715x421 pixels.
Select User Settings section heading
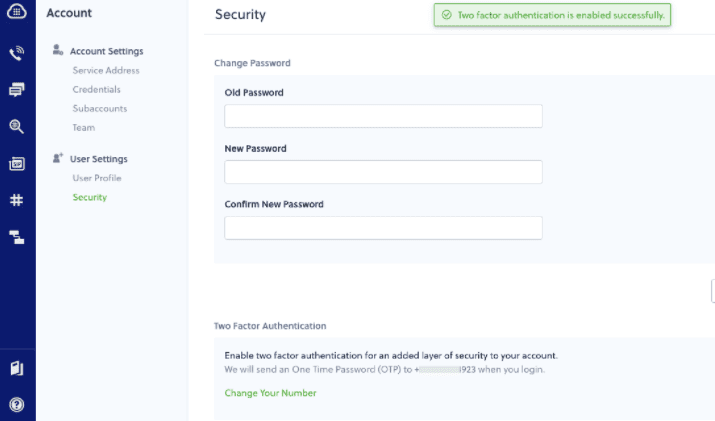98,159
